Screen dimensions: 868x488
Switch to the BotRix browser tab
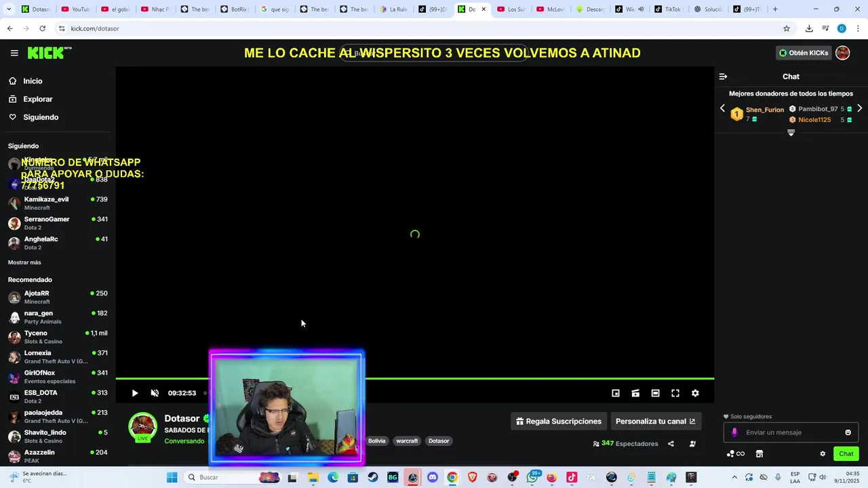coord(235,9)
